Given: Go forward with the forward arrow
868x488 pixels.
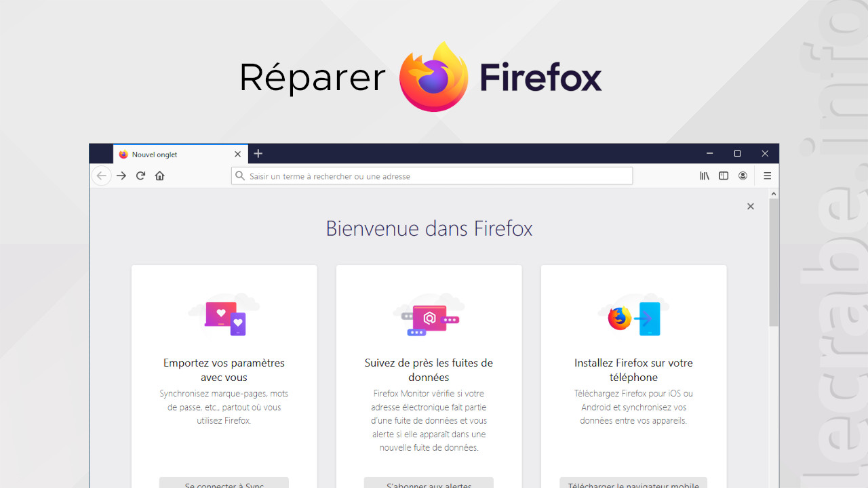Looking at the screenshot, I should [121, 176].
